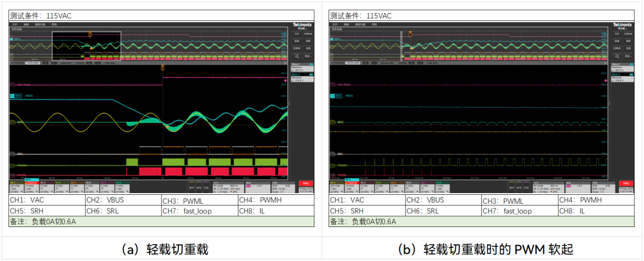
Task: Open 更多 more options in right scope
Action: tap(629, 56)
